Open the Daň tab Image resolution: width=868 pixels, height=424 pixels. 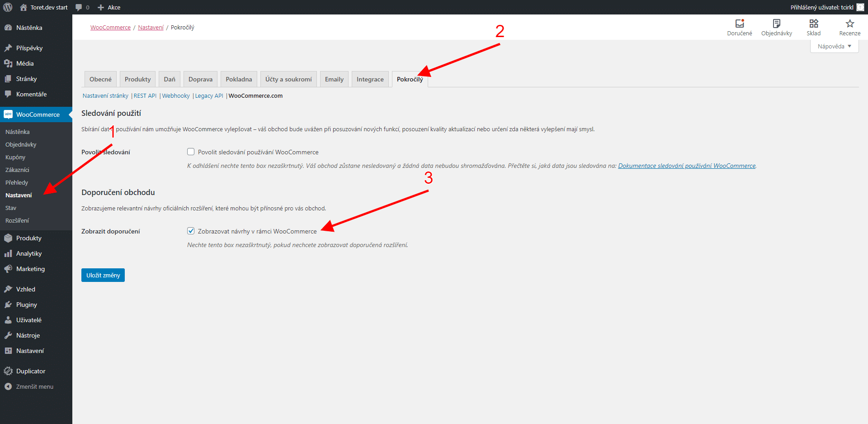[x=170, y=79]
